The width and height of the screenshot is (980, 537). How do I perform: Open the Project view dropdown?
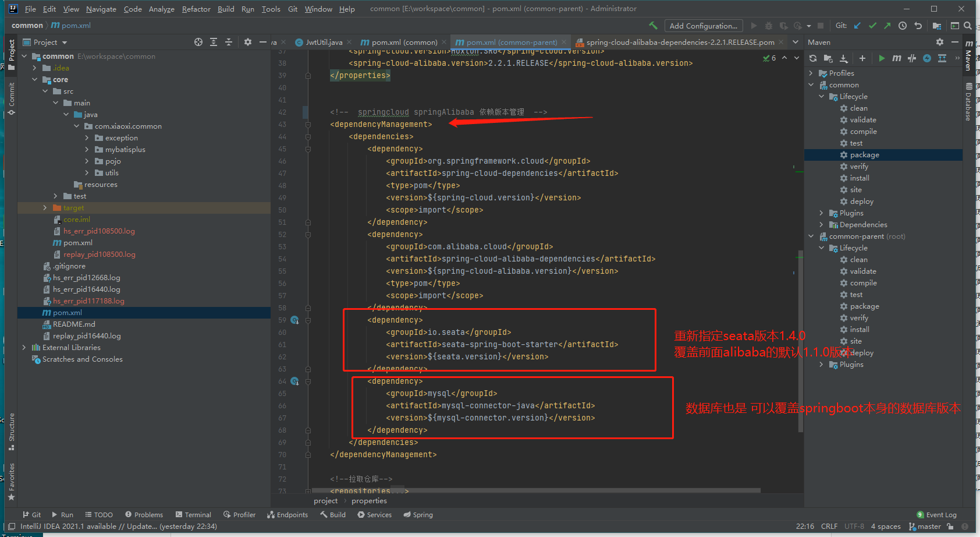(x=64, y=43)
